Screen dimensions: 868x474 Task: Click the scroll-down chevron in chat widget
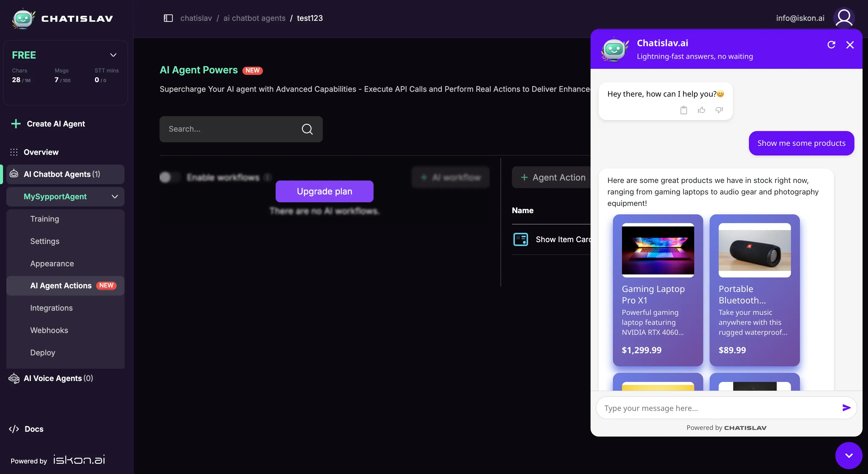point(848,455)
